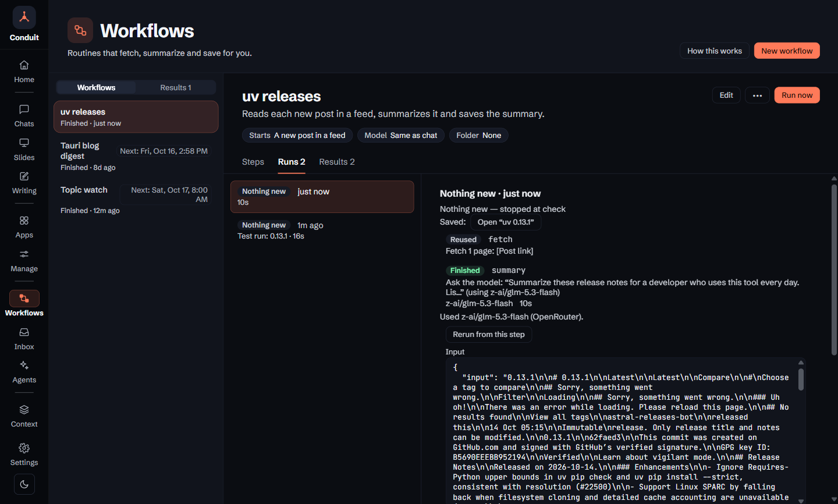Click the Conduit logo icon
Screen dimensions: 838x504
[x=24, y=17]
